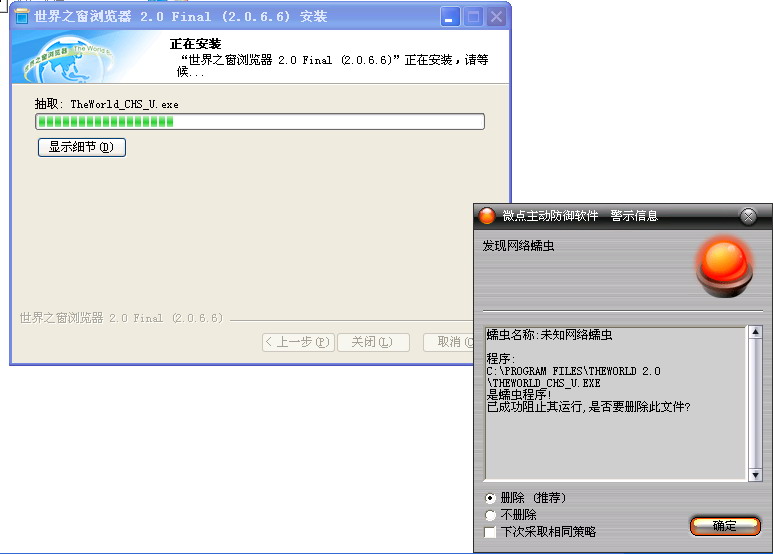Viewport: 773px width, 554px height.
Task: Click the installer's disabled maximize button
Action: coord(473,17)
